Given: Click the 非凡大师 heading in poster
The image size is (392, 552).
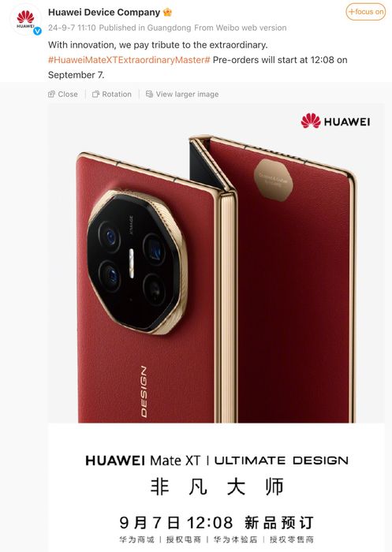Looking at the screenshot, I should point(217,487).
